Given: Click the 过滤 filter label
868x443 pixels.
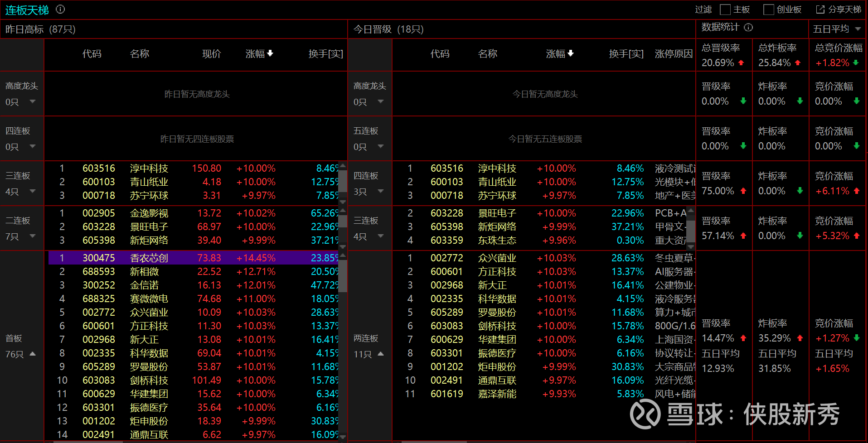Looking at the screenshot, I should (x=703, y=10).
